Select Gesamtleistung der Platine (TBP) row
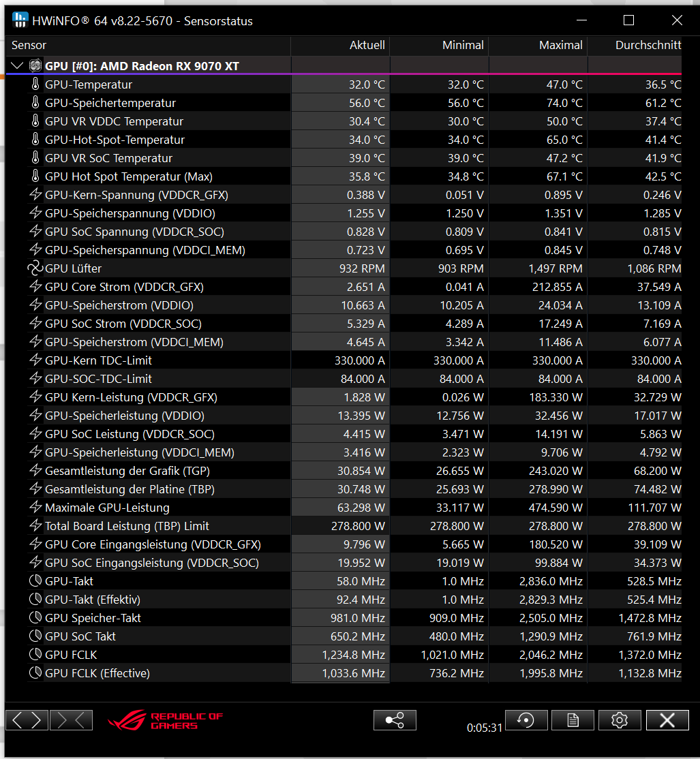 click(344, 489)
